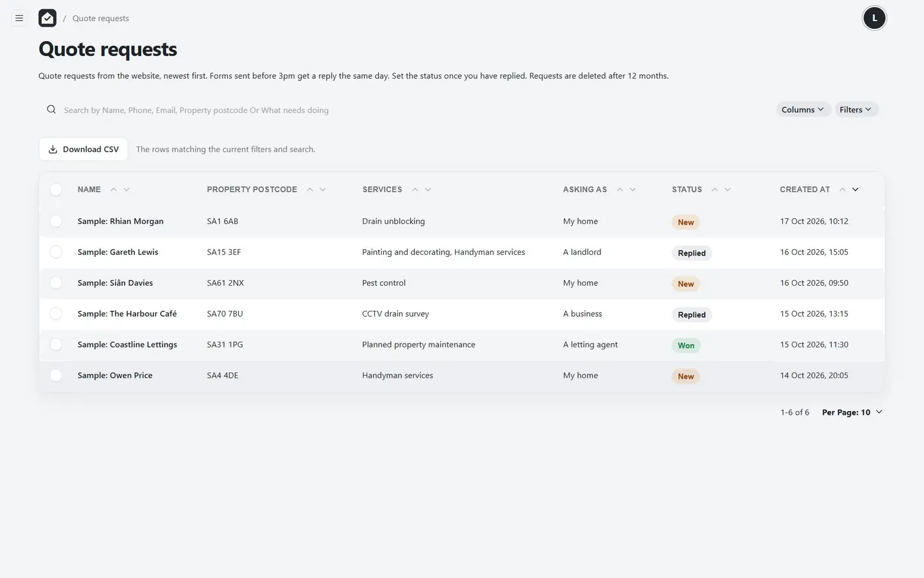Sort Property Postcode descending arrow
Viewport: 924px width, 578px height.
pos(323,189)
